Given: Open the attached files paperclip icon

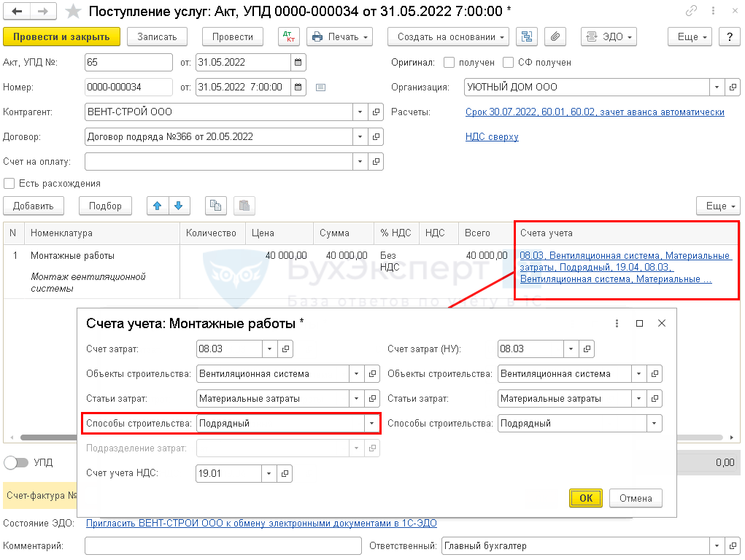Looking at the screenshot, I should (x=555, y=37).
